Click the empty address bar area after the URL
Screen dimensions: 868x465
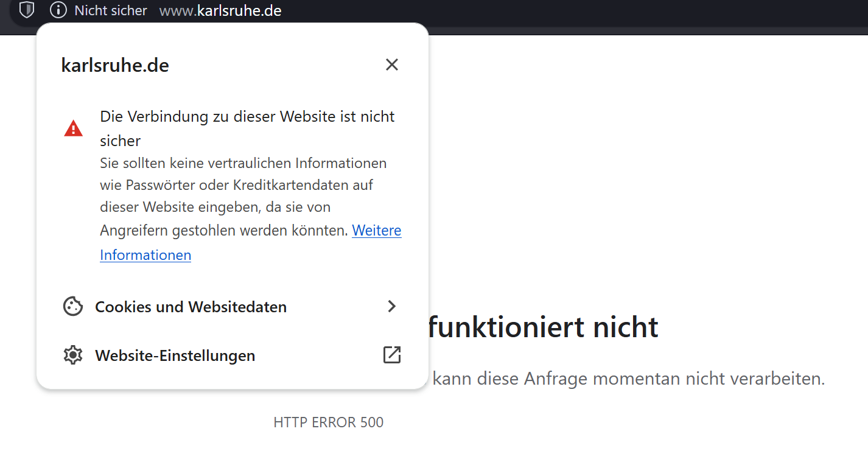pos(548,10)
